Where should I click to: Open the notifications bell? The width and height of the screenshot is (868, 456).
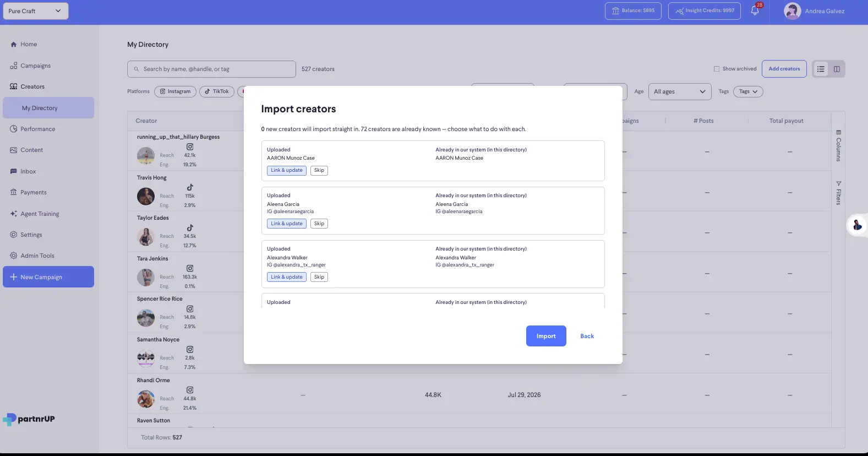[755, 11]
